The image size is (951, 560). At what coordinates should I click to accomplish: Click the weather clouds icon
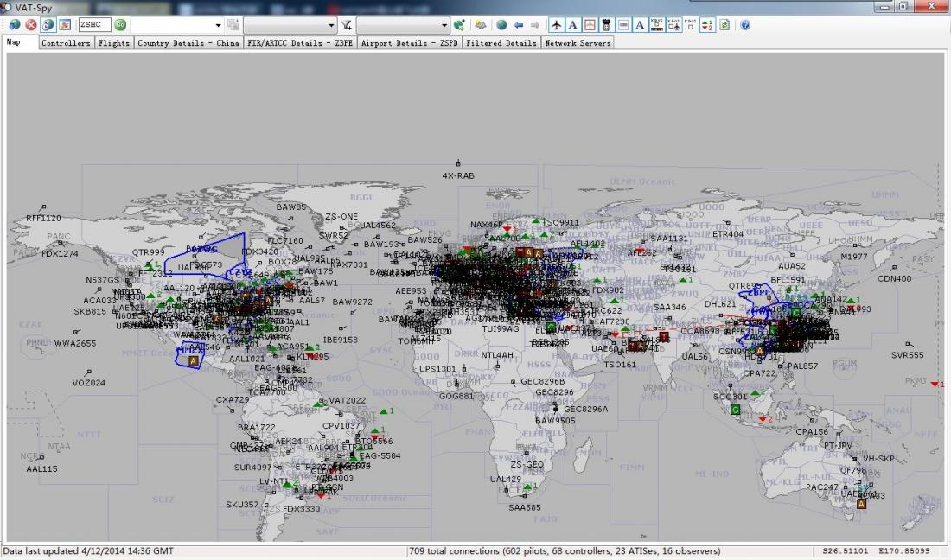(481, 25)
